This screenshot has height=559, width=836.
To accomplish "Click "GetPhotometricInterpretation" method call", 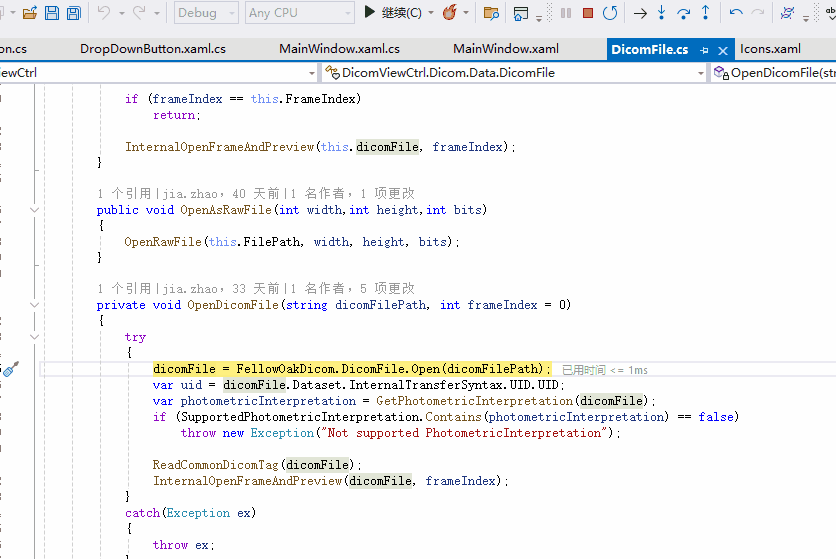I will [475, 401].
